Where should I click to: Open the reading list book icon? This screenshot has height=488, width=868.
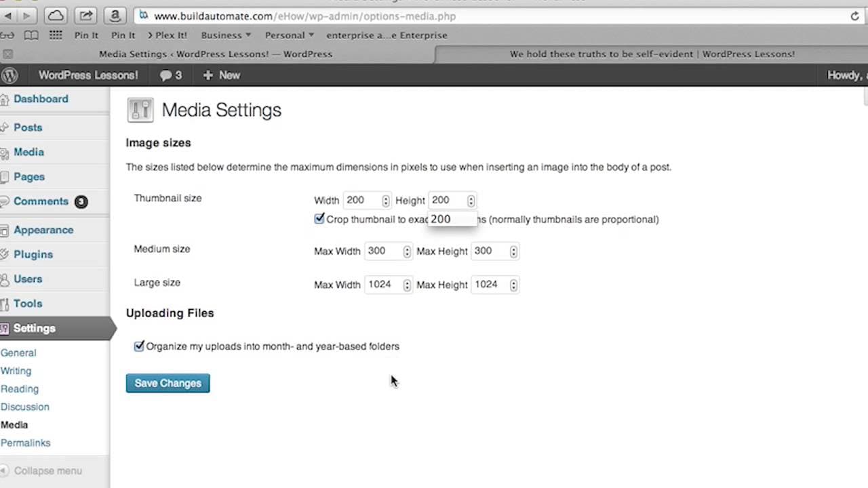[31, 35]
